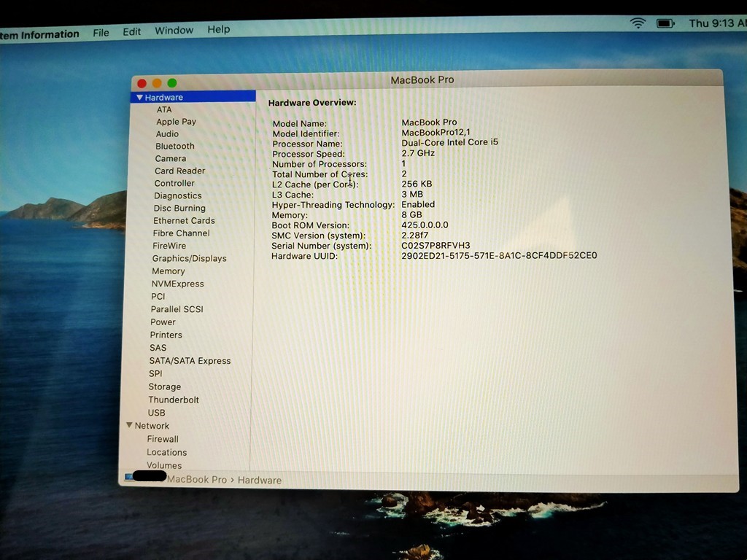Select the highlighted Hardware category row
The width and height of the screenshot is (747, 560).
click(193, 97)
